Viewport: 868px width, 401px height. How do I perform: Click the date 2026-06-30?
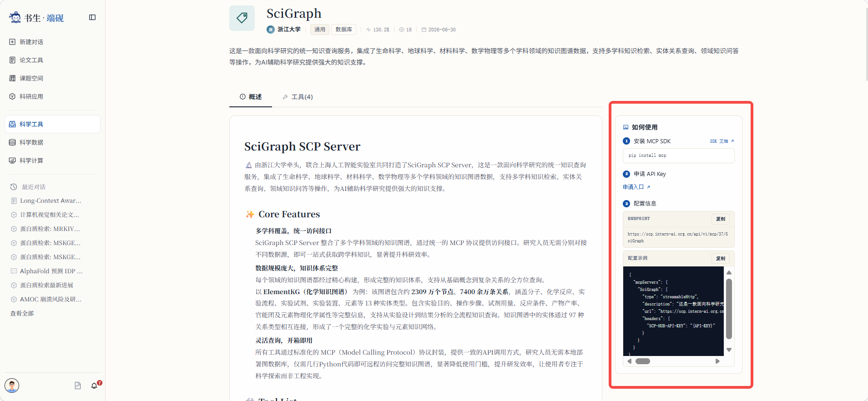(x=439, y=30)
